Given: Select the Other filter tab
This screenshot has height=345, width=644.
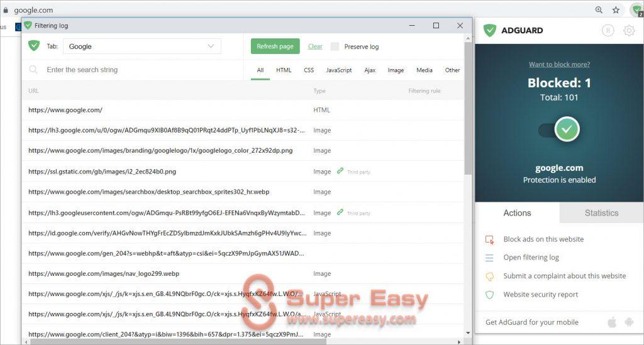Looking at the screenshot, I should (x=453, y=70).
